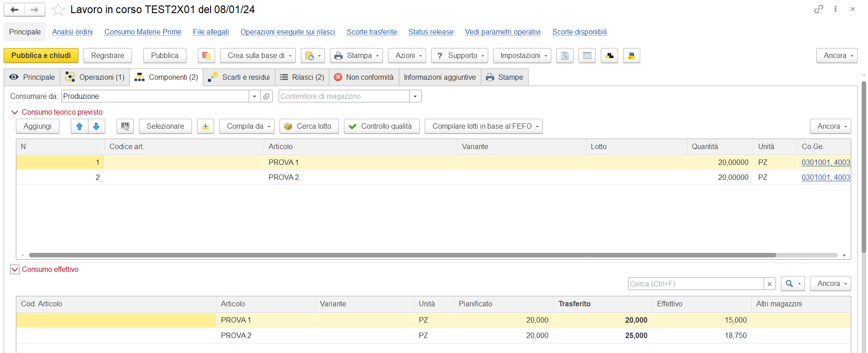Open Compila da dropdown
Screen dimensions: 868x353
click(247, 126)
